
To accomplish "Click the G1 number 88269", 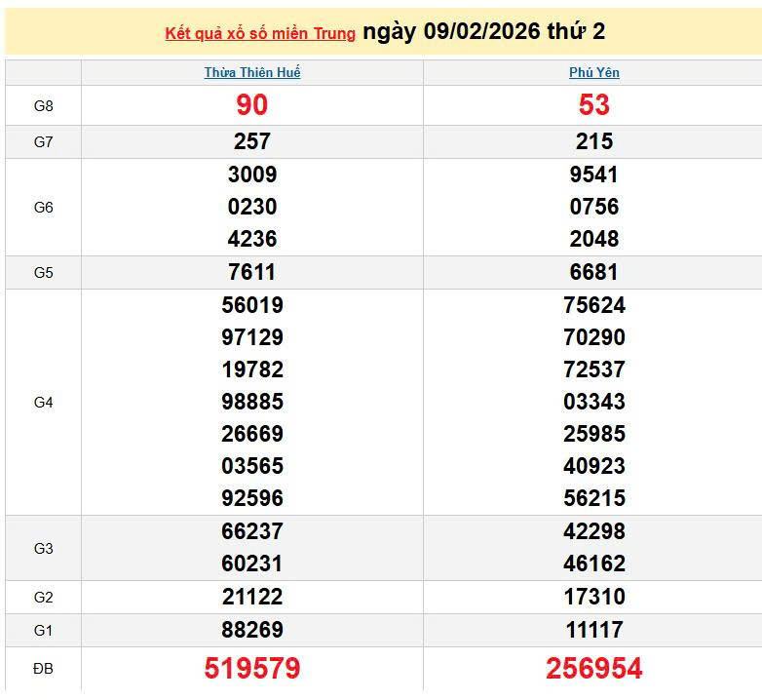I will click(252, 630).
